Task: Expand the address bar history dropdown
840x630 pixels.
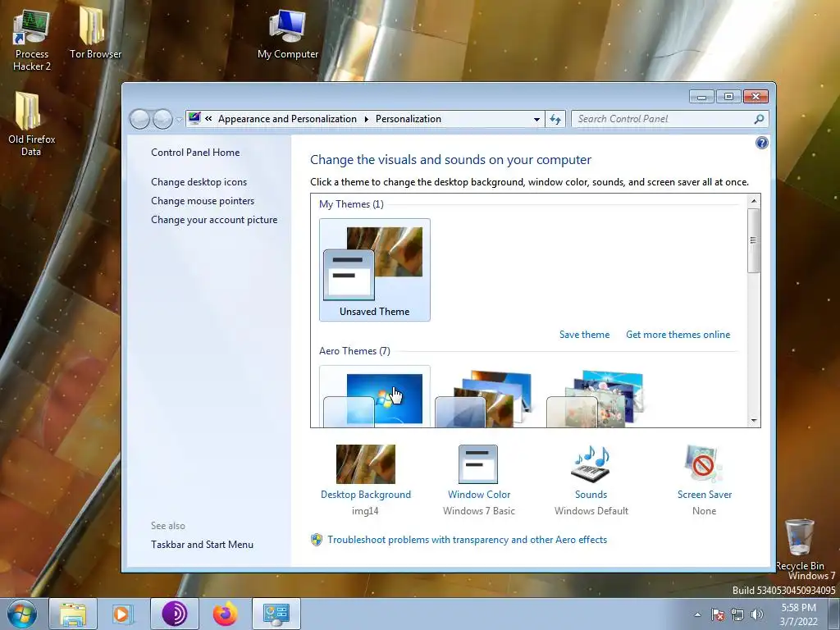Action: point(536,119)
